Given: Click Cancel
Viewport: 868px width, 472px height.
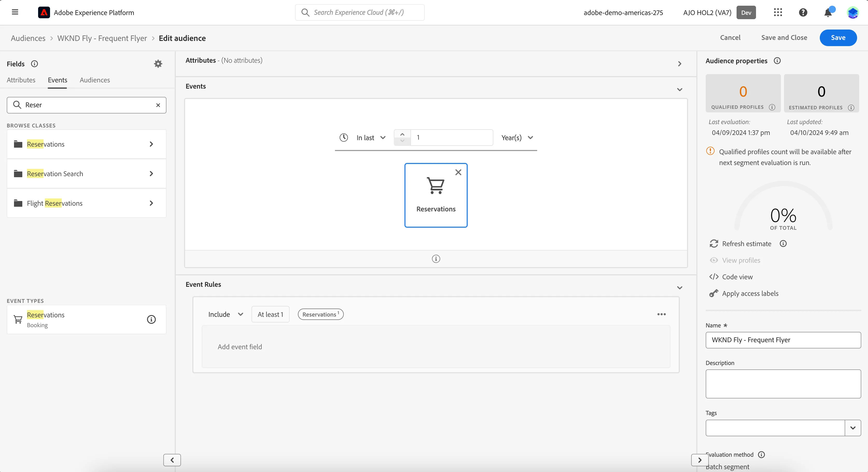Looking at the screenshot, I should tap(730, 38).
